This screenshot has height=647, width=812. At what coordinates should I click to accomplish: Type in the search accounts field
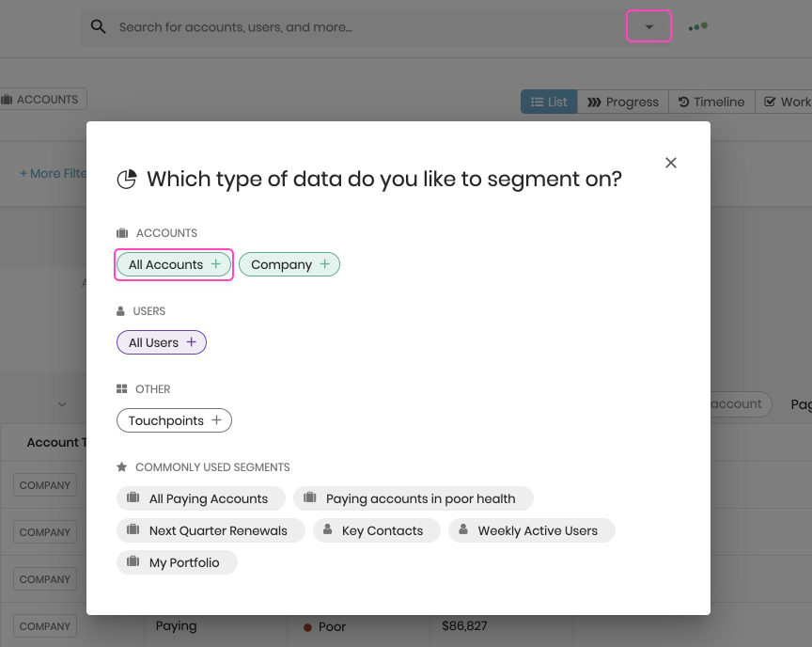[x=367, y=27]
